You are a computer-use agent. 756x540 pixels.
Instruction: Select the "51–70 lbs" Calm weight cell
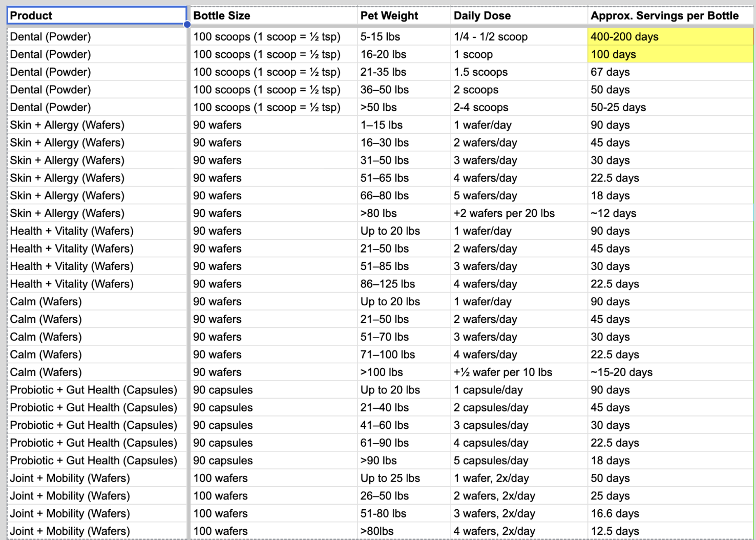click(x=404, y=337)
